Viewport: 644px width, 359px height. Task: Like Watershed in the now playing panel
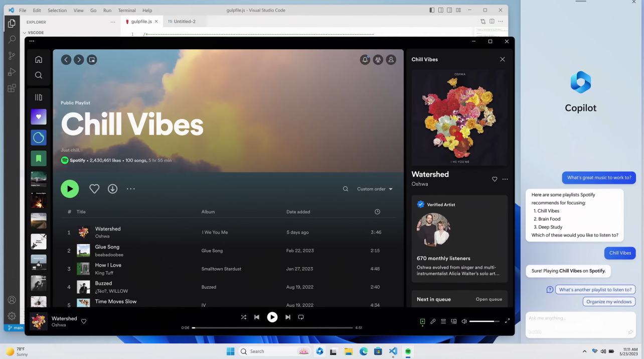tap(495, 179)
